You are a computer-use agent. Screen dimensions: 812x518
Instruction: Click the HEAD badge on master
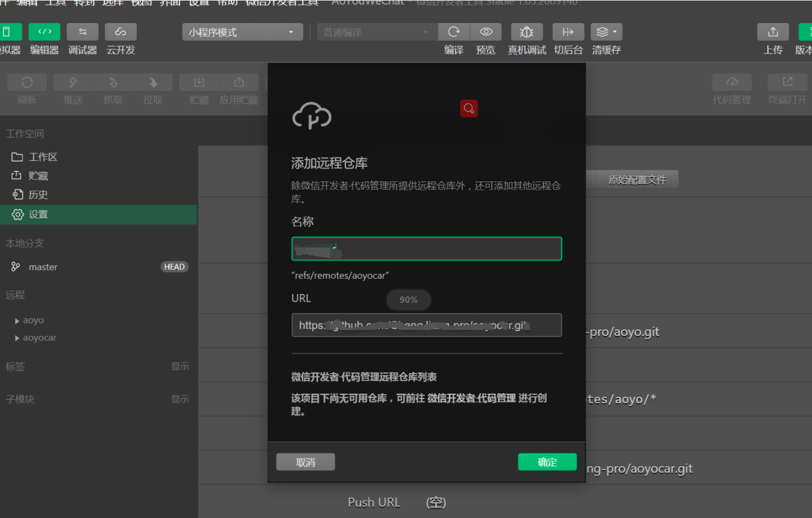click(174, 267)
